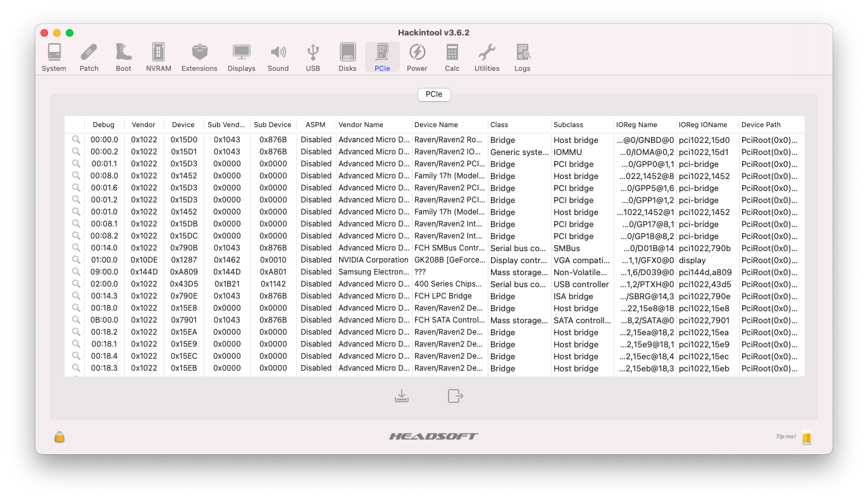Image resolution: width=868 pixels, height=501 pixels.
Task: Sort by the IOReg Name column header
Action: coord(645,125)
